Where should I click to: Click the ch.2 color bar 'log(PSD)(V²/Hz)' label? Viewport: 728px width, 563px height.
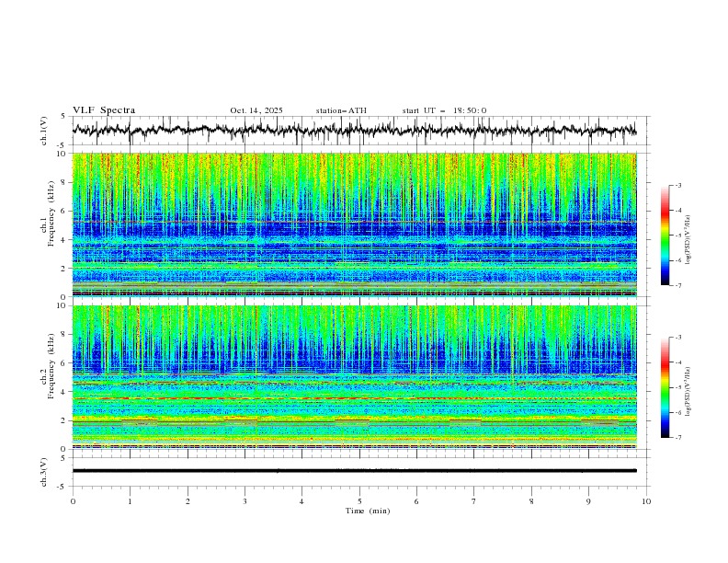pos(688,392)
